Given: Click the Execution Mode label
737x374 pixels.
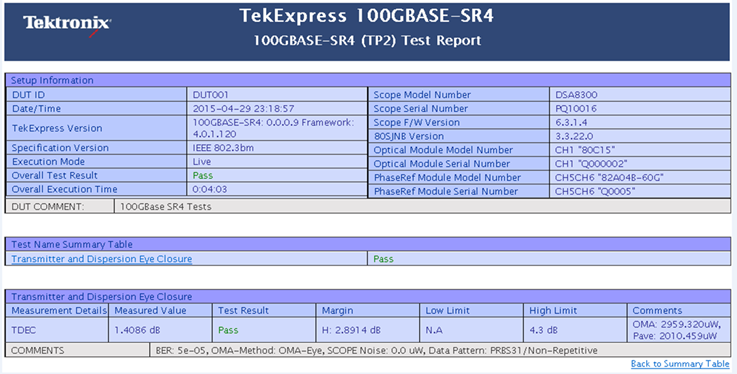Looking at the screenshot, I should (x=48, y=162).
